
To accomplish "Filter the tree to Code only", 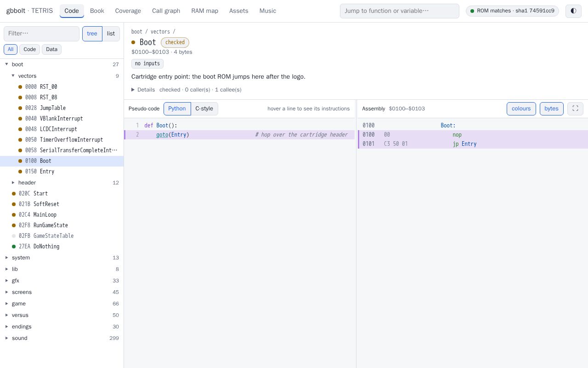I will (29, 49).
